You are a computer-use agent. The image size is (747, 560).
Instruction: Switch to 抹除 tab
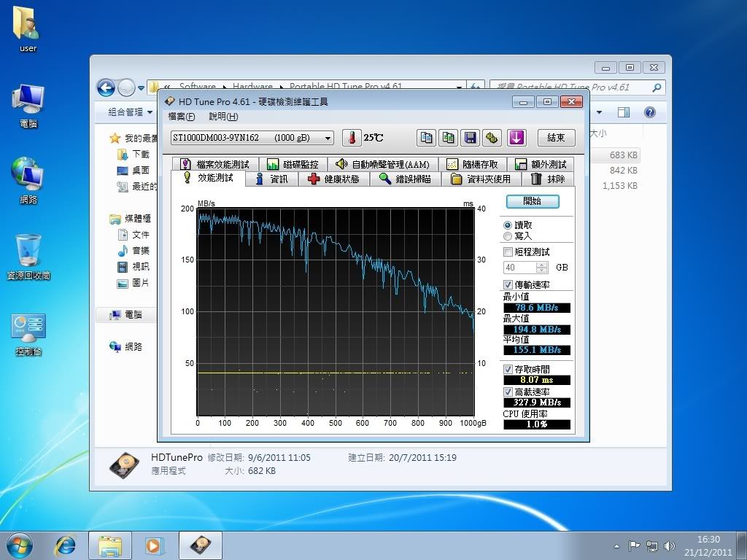pos(548,179)
